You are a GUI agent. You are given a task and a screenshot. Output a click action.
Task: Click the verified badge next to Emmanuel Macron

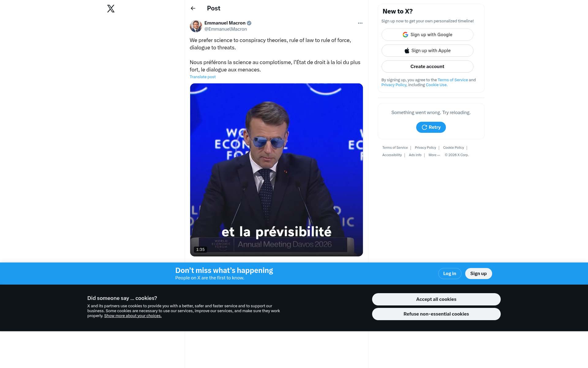coord(249,23)
